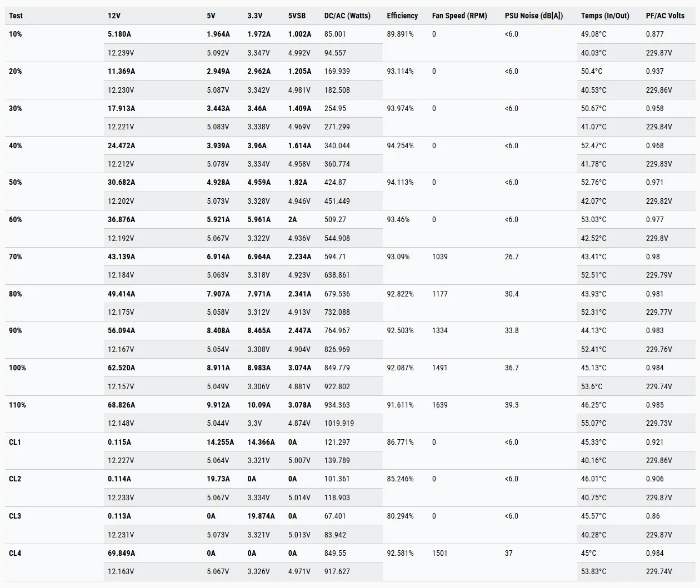Click the 93.114% efficiency value
The width and height of the screenshot is (700, 588).
[x=400, y=71]
